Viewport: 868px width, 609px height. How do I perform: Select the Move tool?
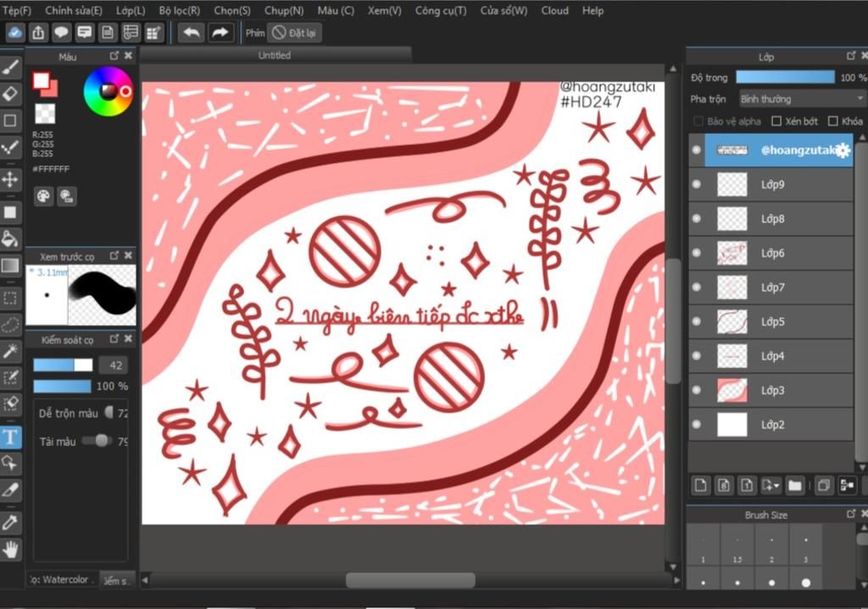pos(10,179)
